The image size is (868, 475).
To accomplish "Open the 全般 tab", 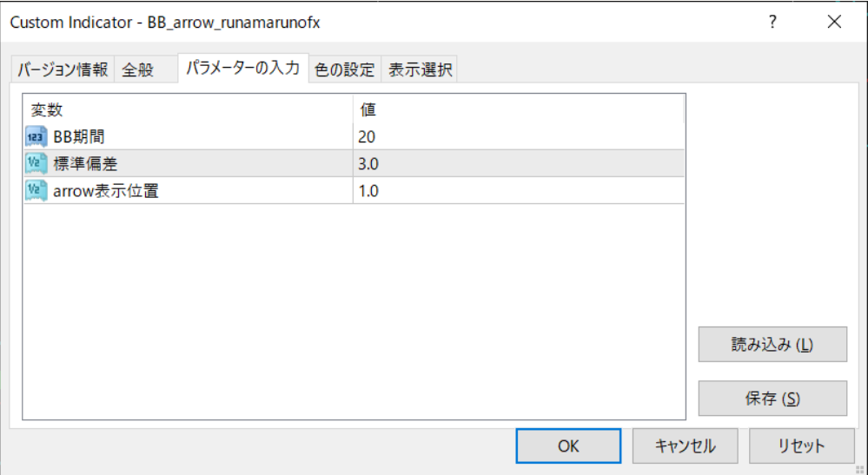I will click(137, 70).
